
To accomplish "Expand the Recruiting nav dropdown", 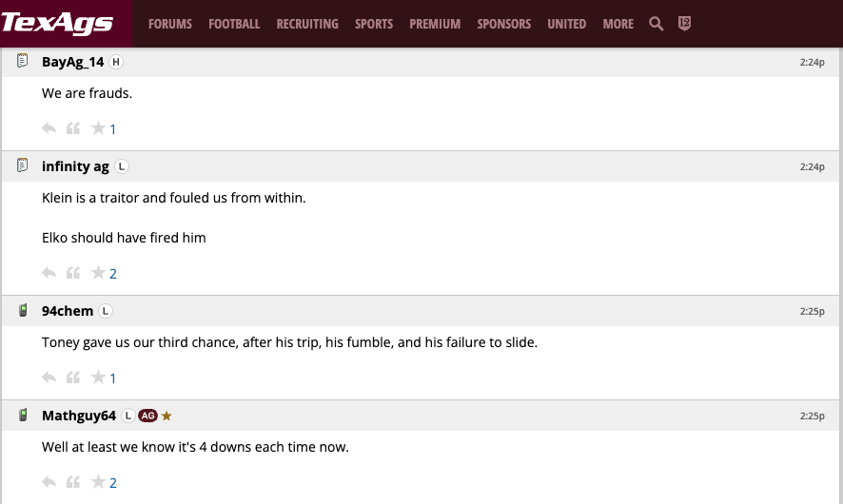I will 307,24.
